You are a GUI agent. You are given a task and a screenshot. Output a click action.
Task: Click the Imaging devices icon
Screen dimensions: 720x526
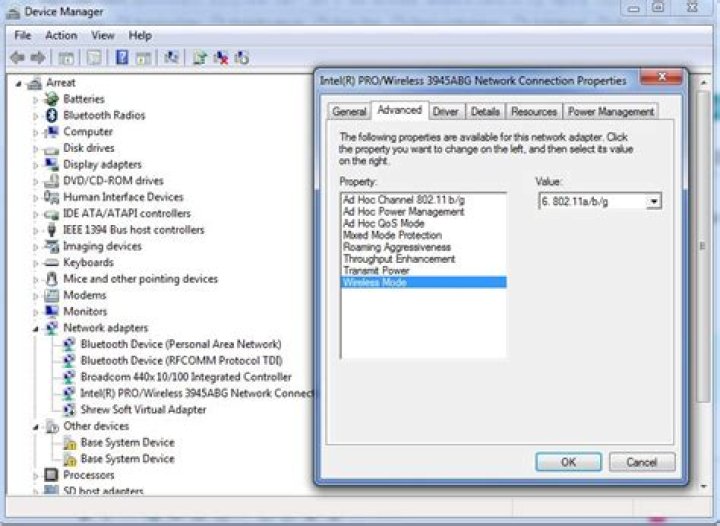point(51,246)
